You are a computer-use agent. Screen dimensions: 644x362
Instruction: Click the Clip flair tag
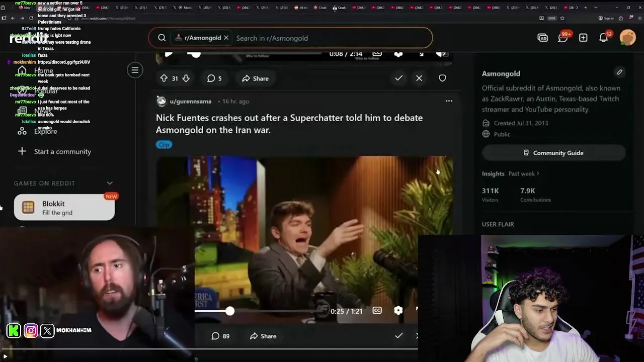tap(164, 145)
